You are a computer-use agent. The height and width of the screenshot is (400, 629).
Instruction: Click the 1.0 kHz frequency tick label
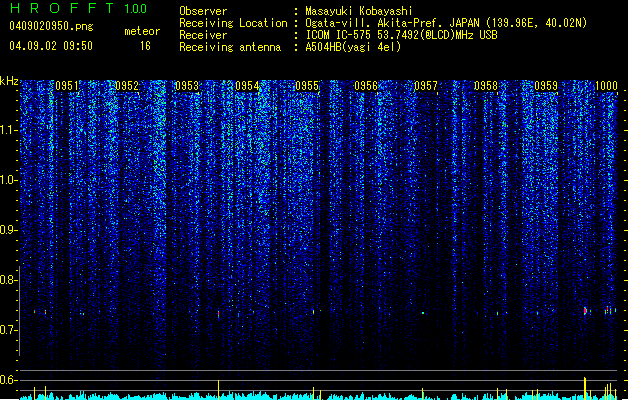9,180
